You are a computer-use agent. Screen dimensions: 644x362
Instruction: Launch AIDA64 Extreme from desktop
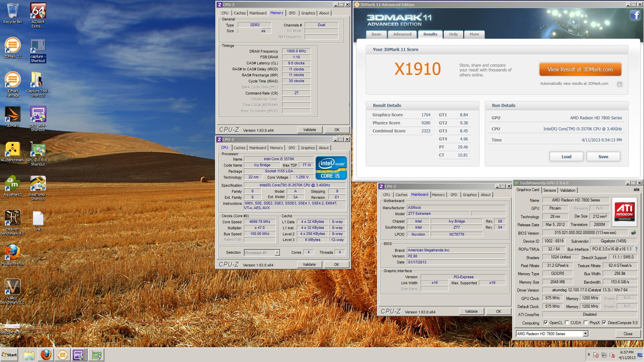coord(38,15)
